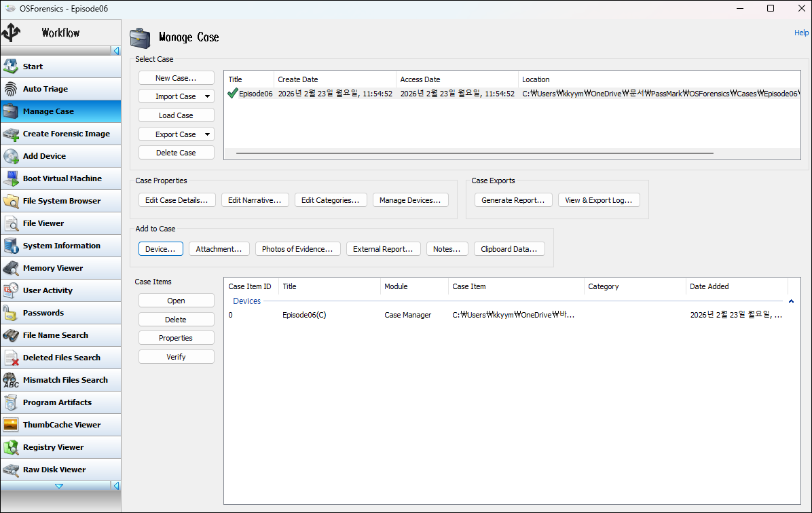This screenshot has width=812, height=513.
Task: Click the Attachment... button
Action: (x=219, y=249)
